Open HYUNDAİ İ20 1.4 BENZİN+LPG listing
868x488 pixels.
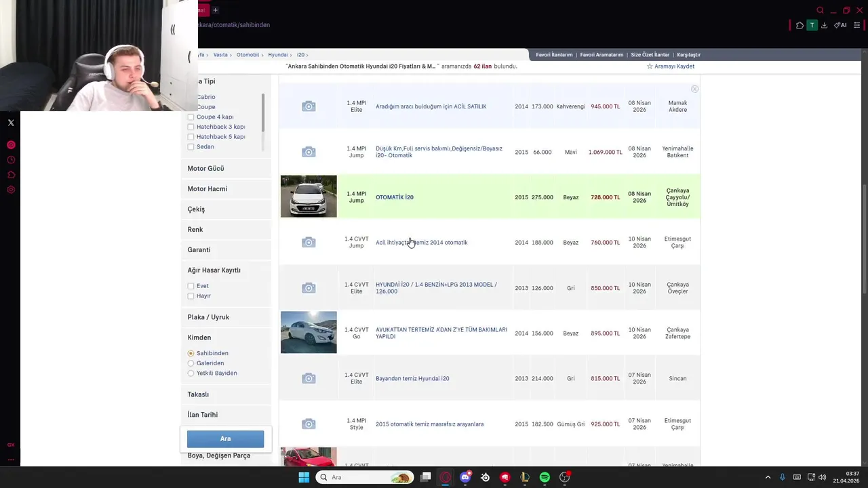tap(436, 288)
